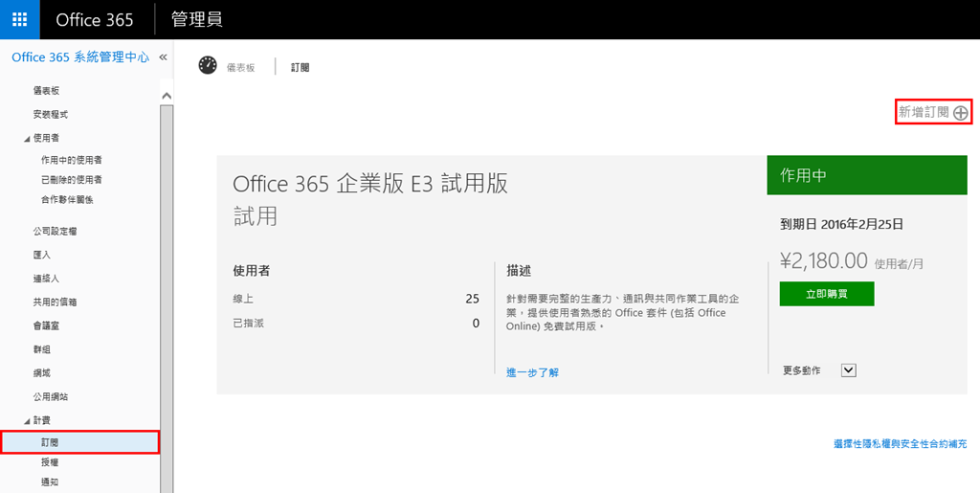The height and width of the screenshot is (493, 980).
Task: Collapse navigation pane with double chevron
Action: click(x=163, y=56)
